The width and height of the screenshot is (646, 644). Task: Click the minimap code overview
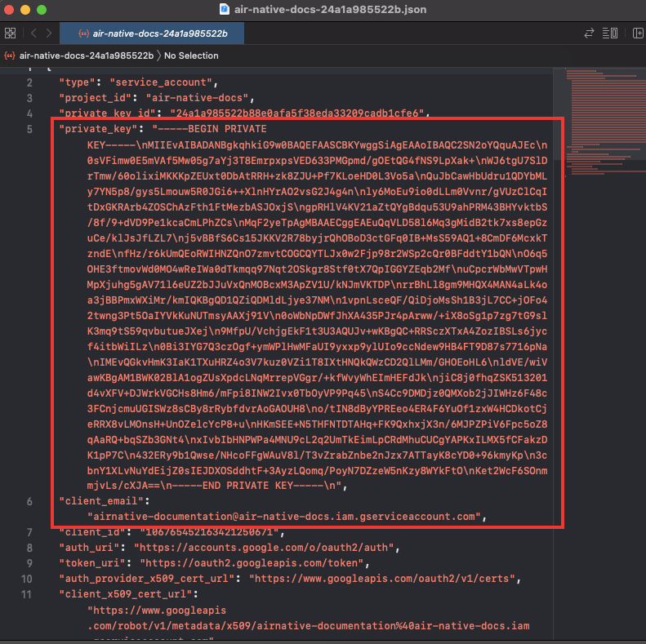pyautogui.click(x=605, y=122)
